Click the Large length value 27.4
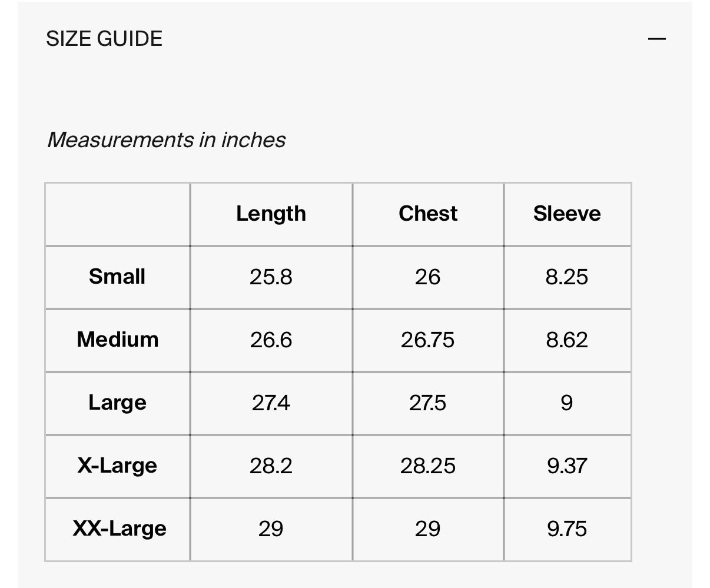710x588 pixels. 271,403
